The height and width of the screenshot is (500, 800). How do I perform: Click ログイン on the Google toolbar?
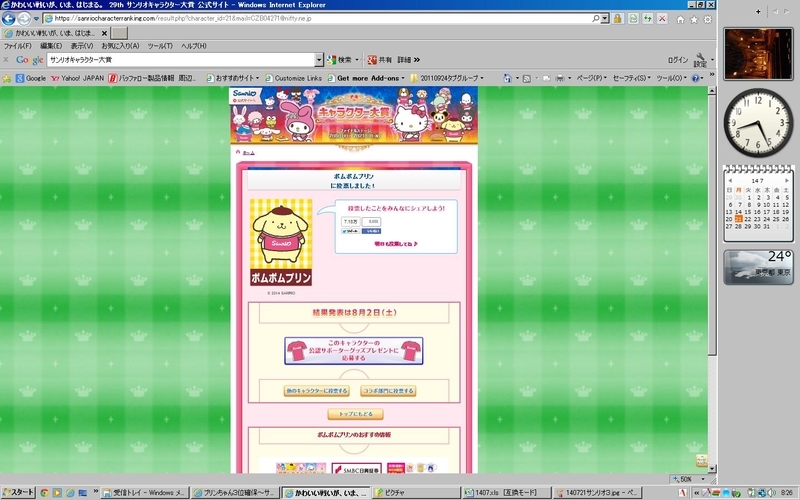678,60
